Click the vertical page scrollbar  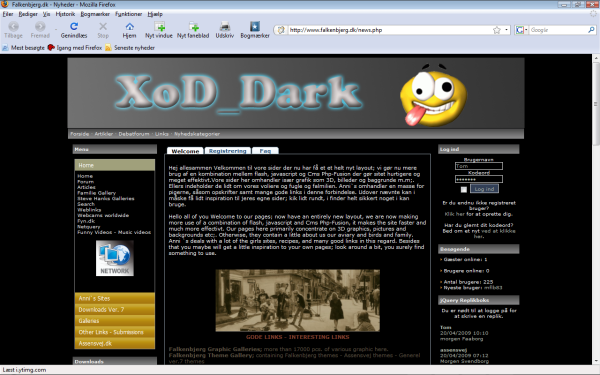[x=595, y=210]
